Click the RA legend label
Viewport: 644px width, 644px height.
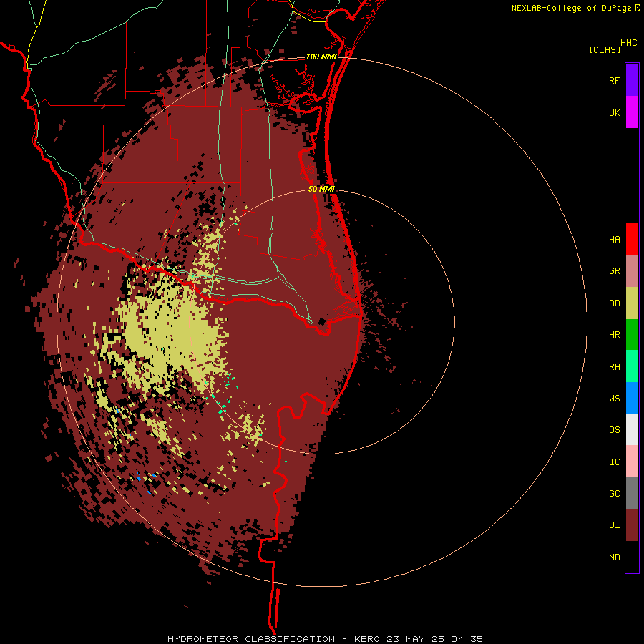615,367
